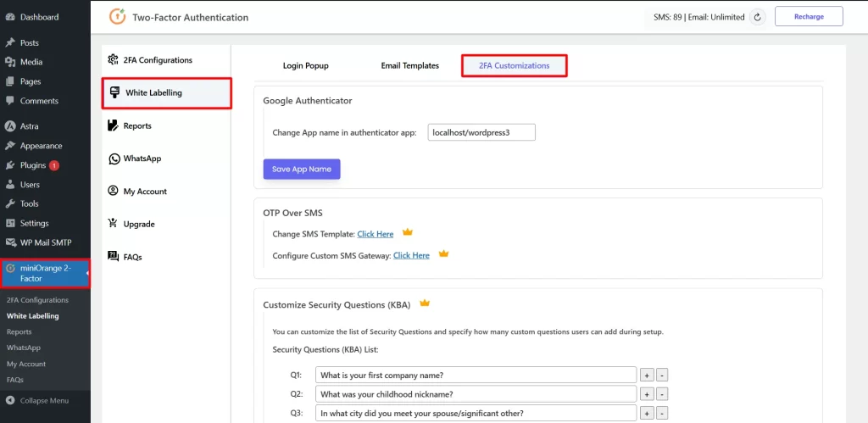This screenshot has width=868, height=423.
Task: Click the authenticator app name input field
Action: (481, 132)
